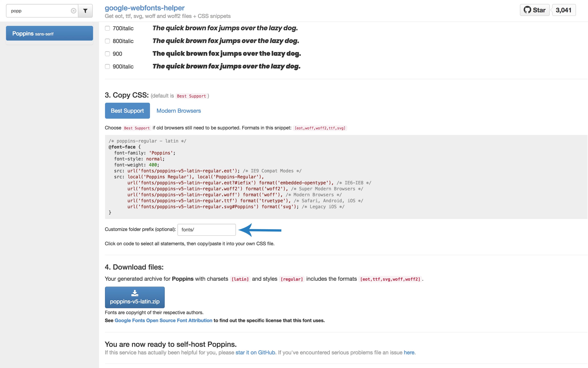The width and height of the screenshot is (588, 368).
Task: Download the poppins-v5-latin.zip archive
Action: (135, 301)
